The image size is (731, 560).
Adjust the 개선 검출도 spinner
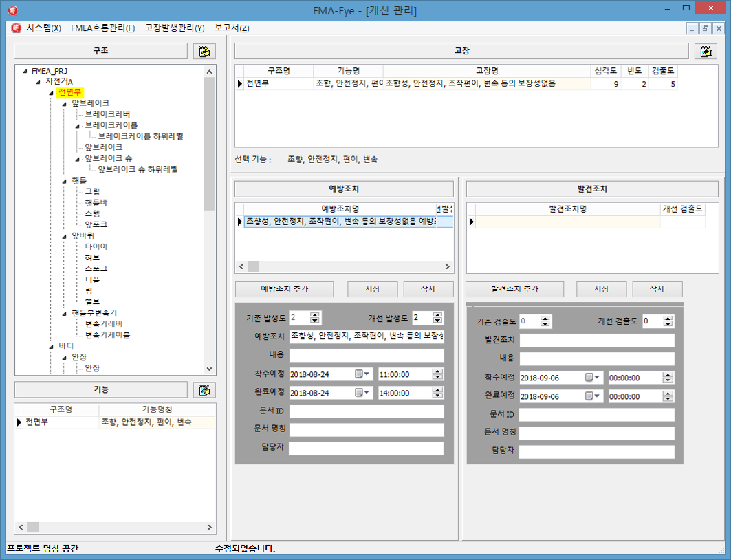tap(668, 321)
